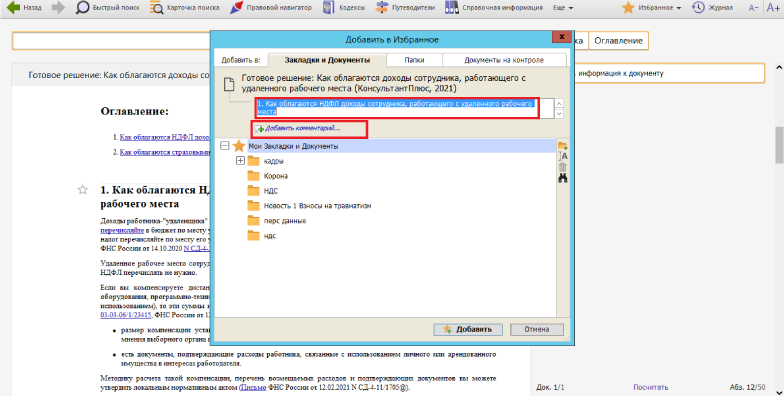Open the Оглавление tab in main window
This screenshot has width=784, height=396.
tap(618, 41)
